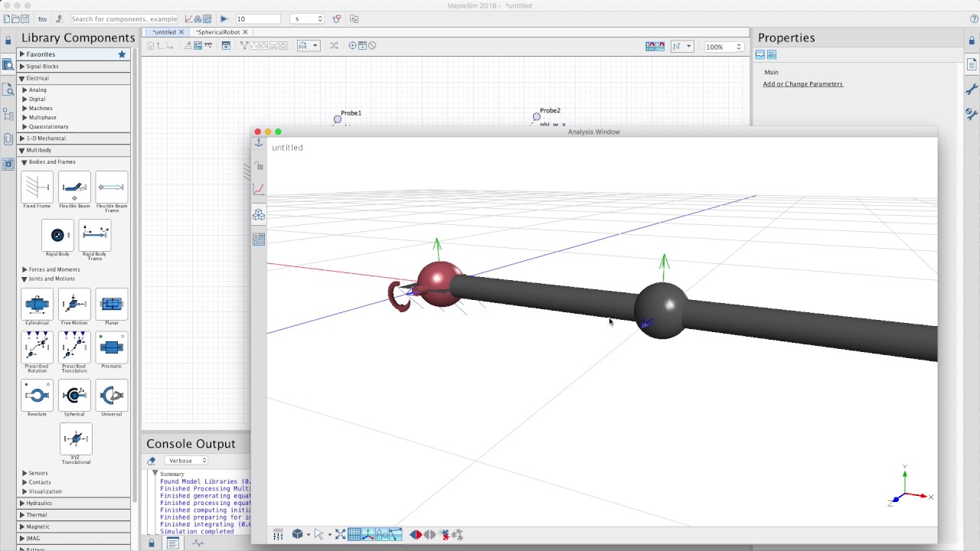Close the *untitled tab
The width and height of the screenshot is (980, 551).
click(x=181, y=32)
